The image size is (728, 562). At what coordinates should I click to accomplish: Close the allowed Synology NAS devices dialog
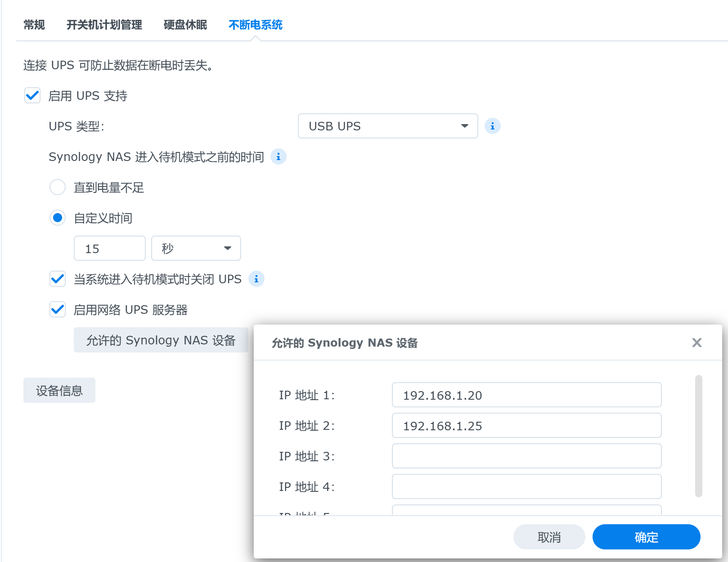pos(697,343)
